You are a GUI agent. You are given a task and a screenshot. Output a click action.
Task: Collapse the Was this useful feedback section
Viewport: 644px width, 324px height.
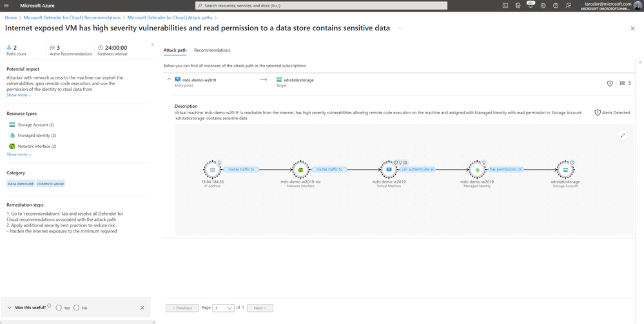pos(10,308)
